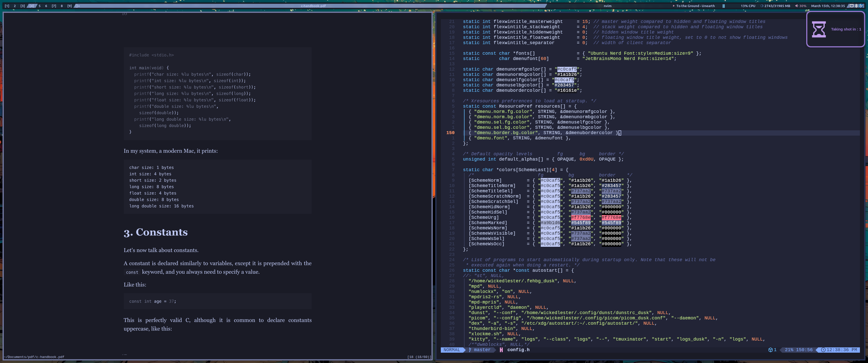Click the red #f7768e SchemeUrg color swatch
Screen dimensions: 868x363
tap(581, 218)
